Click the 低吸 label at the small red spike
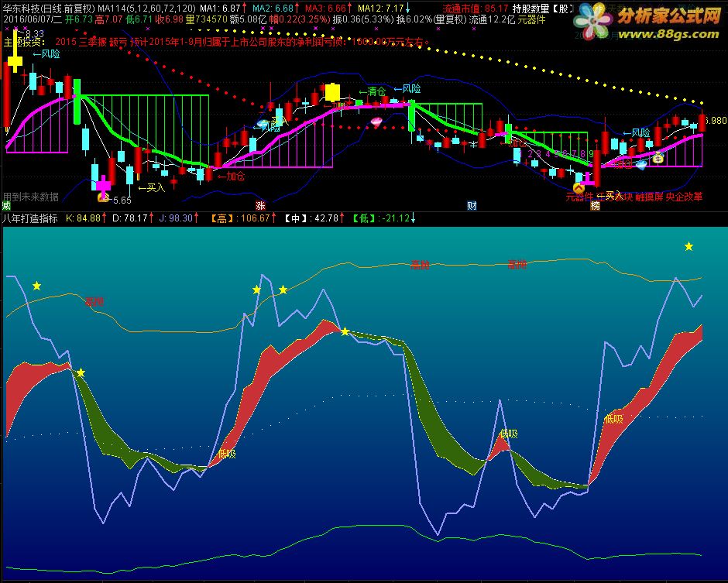This screenshot has height=583, width=728. [x=508, y=434]
